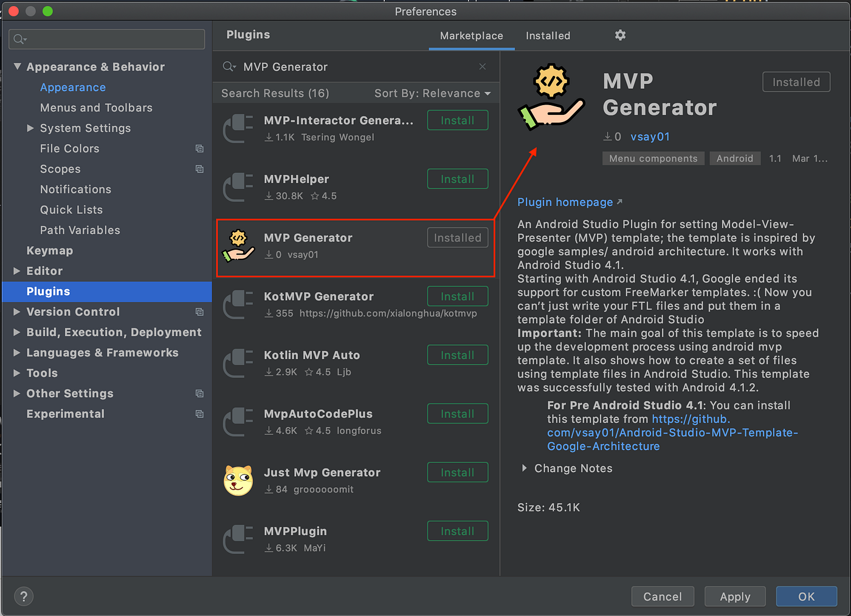Click the Cancel button
851x616 pixels.
(x=663, y=597)
